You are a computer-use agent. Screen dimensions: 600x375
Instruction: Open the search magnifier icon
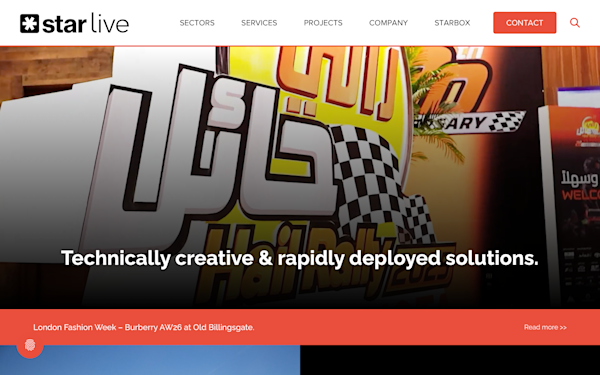574,23
